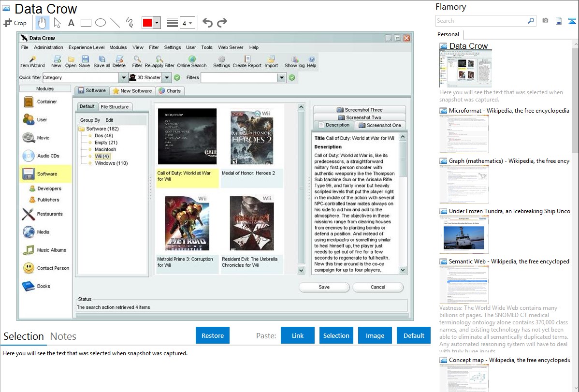Select the Medal of Honor: Heroes 2 cover
The height and width of the screenshot is (392, 579).
[x=252, y=137]
